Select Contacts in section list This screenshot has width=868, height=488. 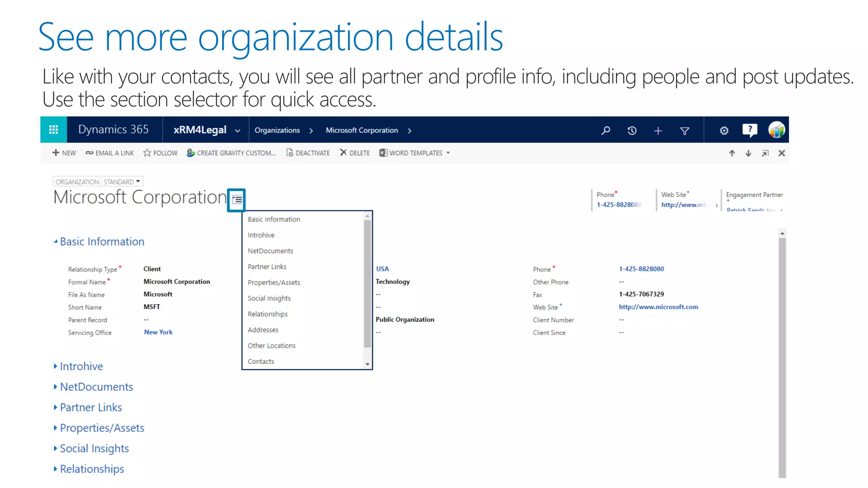point(261,362)
